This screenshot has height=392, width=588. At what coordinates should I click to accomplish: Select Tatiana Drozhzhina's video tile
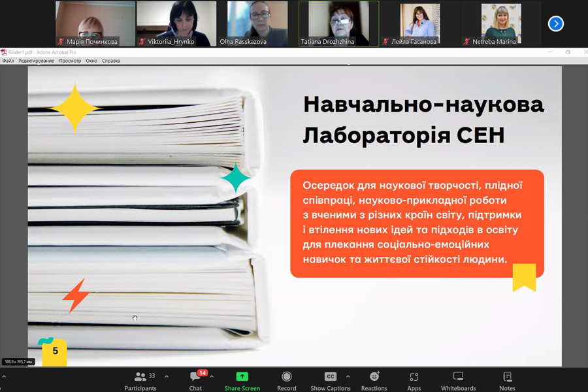pyautogui.click(x=338, y=24)
